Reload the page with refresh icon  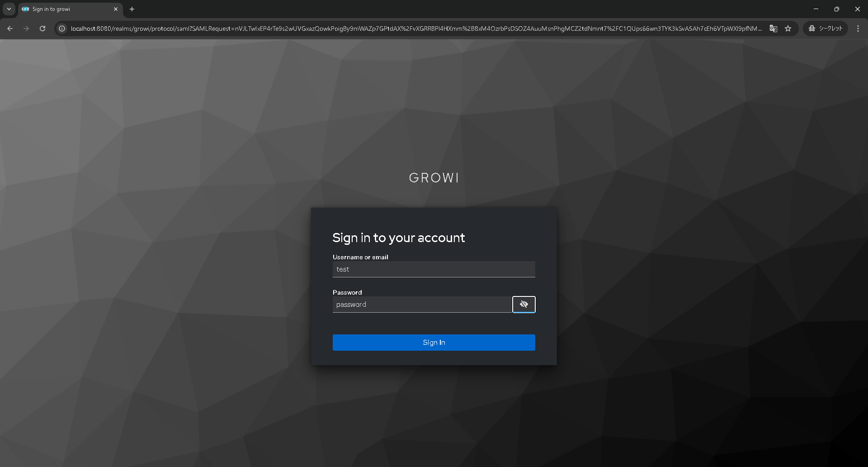click(x=42, y=29)
